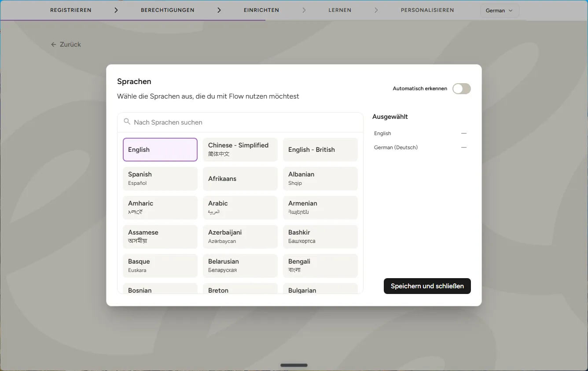The width and height of the screenshot is (588, 371).
Task: Deselect the English language tile
Action: click(160, 150)
